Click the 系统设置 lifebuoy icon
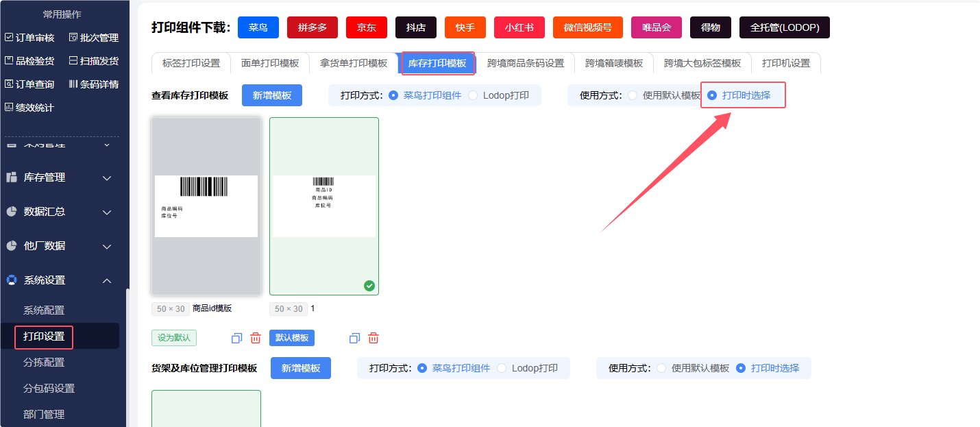This screenshot has height=427, width=980. point(11,280)
